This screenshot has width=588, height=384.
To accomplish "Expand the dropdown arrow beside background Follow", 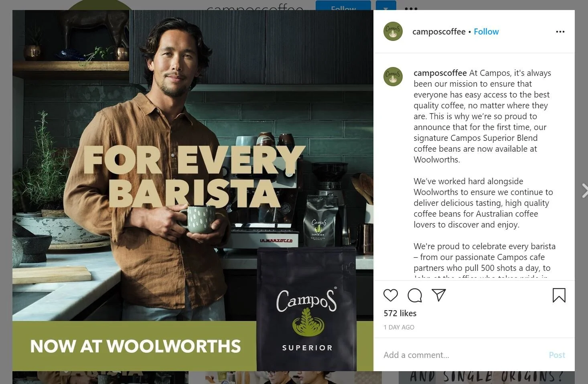I will tap(386, 5).
